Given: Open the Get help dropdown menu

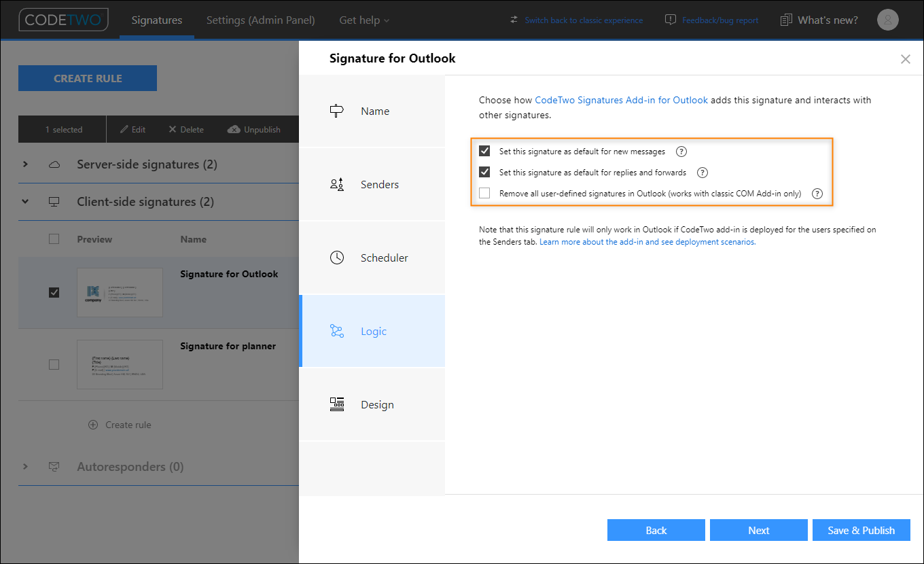Looking at the screenshot, I should (364, 20).
